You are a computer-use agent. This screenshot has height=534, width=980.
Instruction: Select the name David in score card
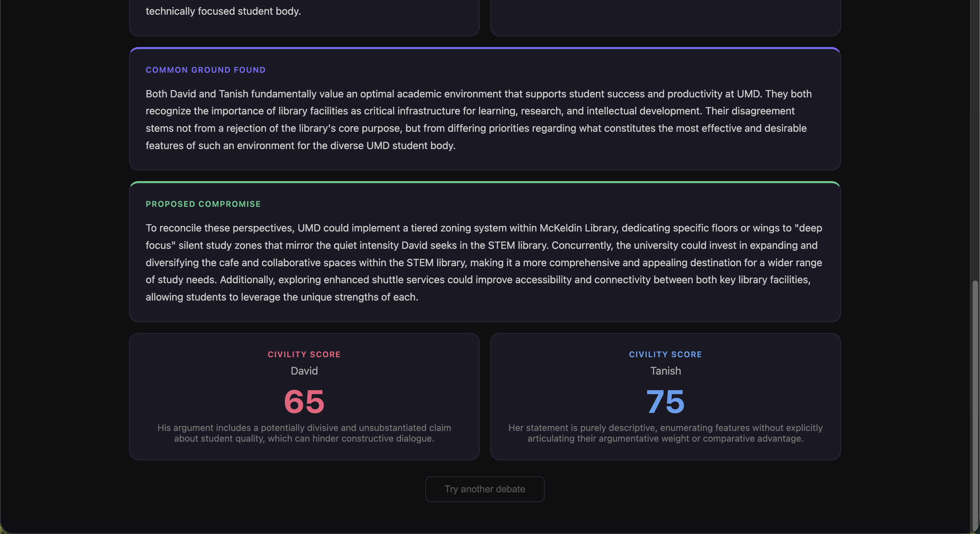coord(304,371)
